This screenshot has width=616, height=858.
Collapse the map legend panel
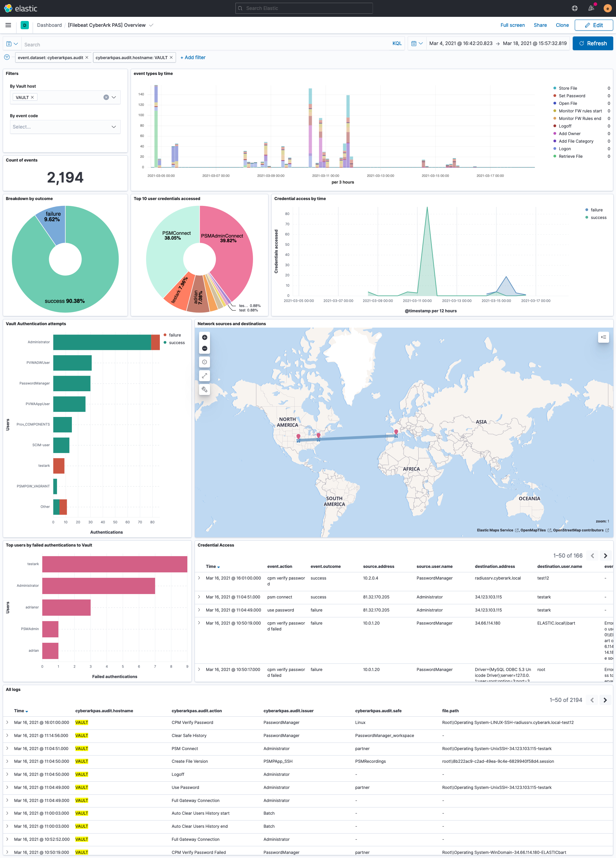[604, 337]
